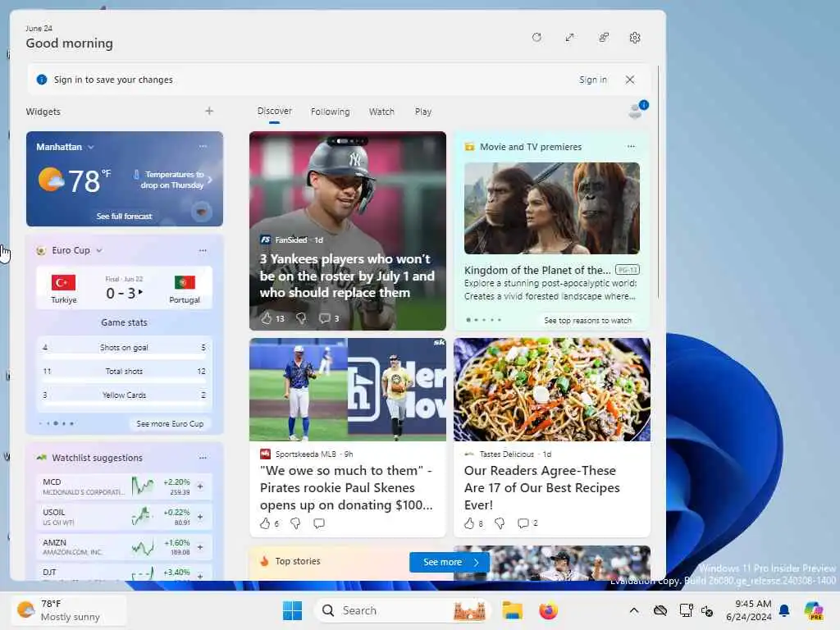Open MCD stock row
840x630 pixels.
tap(125, 486)
